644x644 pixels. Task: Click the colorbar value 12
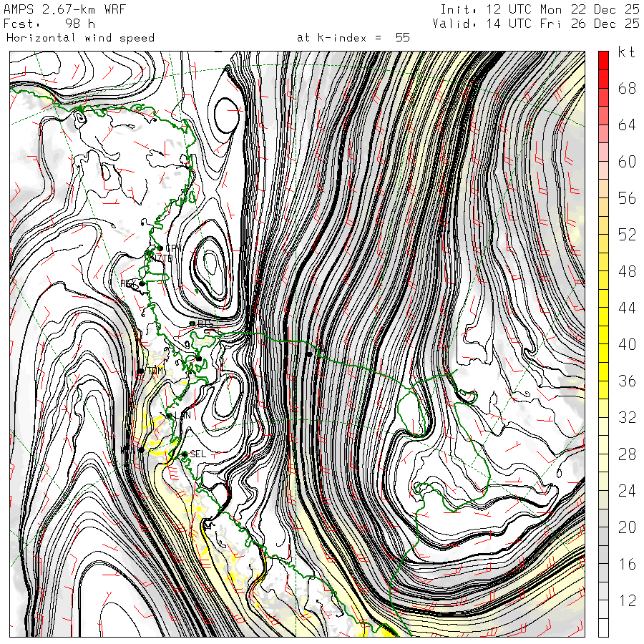(627, 600)
